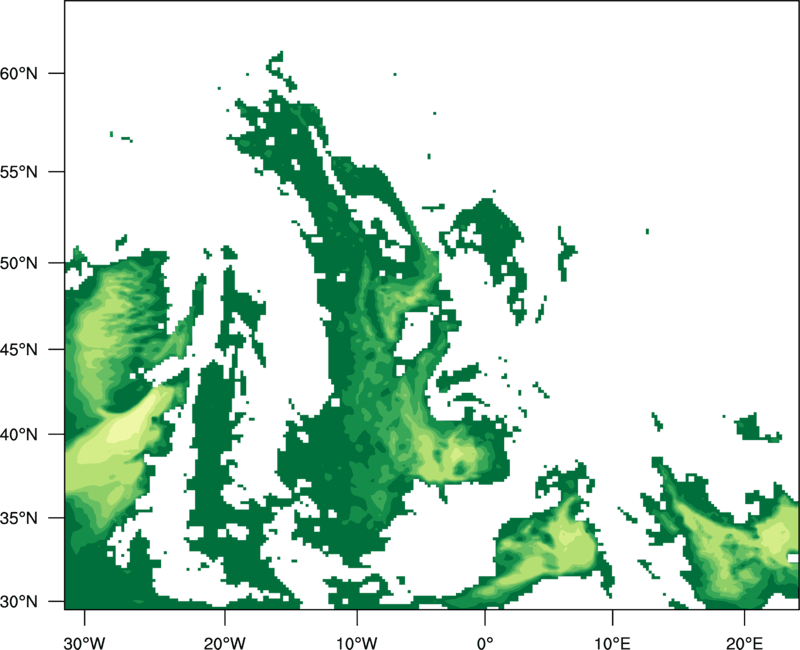Click the 45°N latitude label

[x=18, y=349]
